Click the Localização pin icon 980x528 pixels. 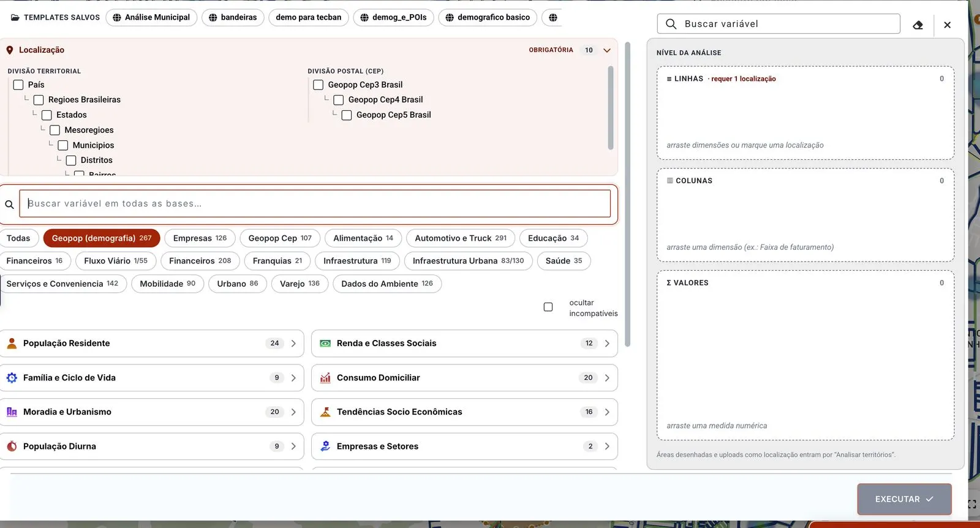pyautogui.click(x=10, y=50)
